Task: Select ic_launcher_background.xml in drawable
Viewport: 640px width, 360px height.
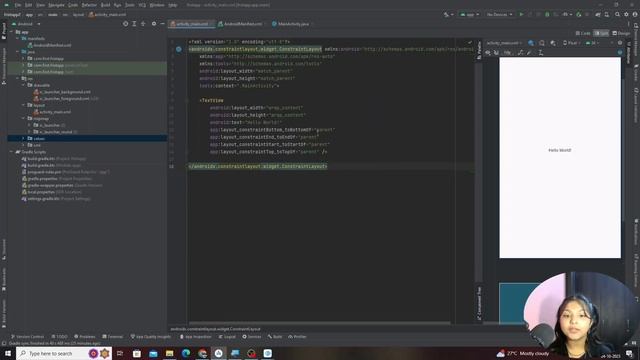Action: pos(62,92)
